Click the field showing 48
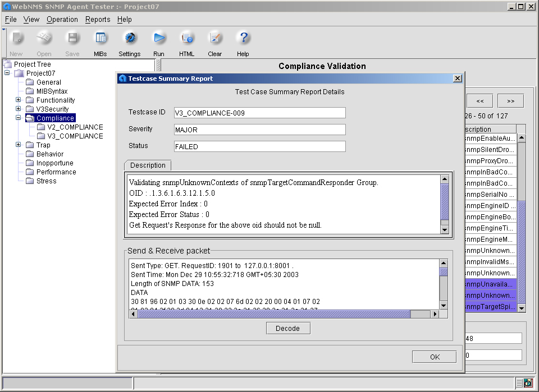Image resolution: width=539 pixels, height=392 pixels. coord(494,339)
